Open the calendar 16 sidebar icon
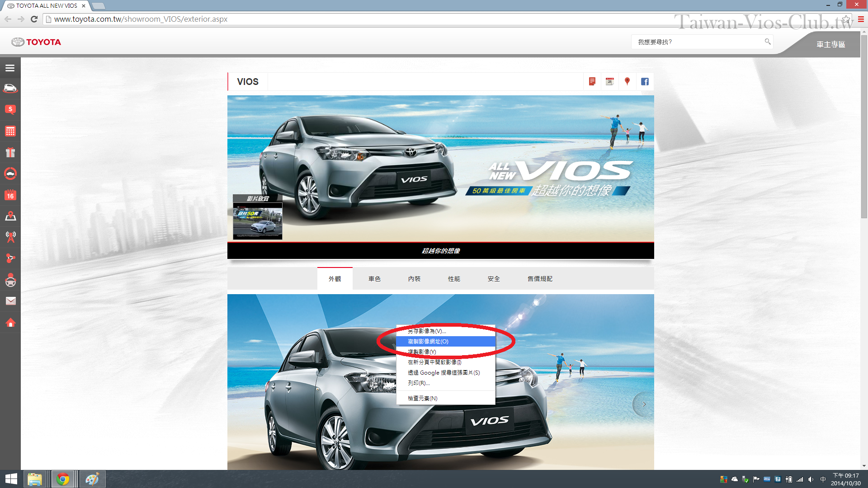The width and height of the screenshot is (868, 488). (x=10, y=195)
